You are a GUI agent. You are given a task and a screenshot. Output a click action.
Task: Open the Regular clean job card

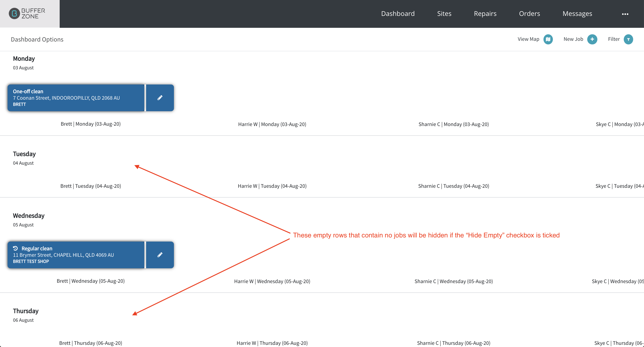point(76,255)
